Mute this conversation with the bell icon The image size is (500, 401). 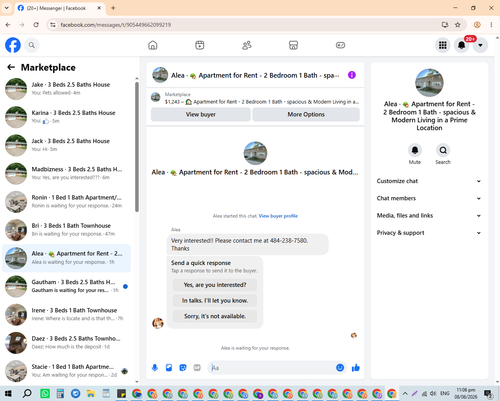click(x=415, y=150)
